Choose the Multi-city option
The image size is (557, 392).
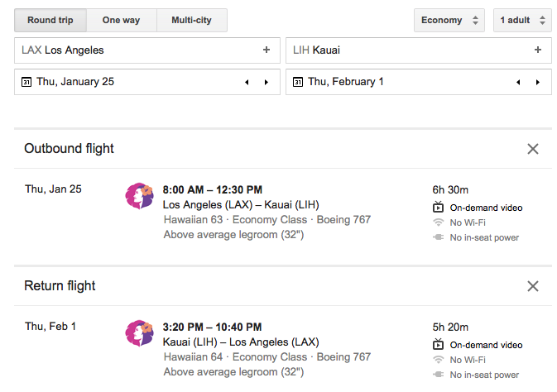tap(192, 20)
